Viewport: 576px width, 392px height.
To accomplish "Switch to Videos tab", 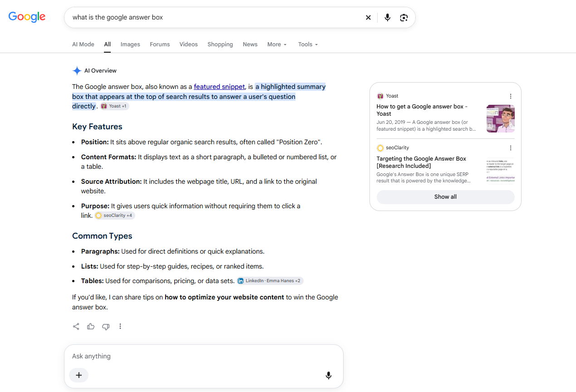I will 188,44.
